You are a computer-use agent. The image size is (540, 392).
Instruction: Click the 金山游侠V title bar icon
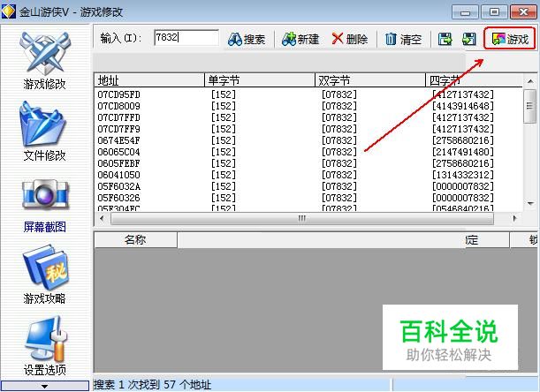(x=8, y=11)
